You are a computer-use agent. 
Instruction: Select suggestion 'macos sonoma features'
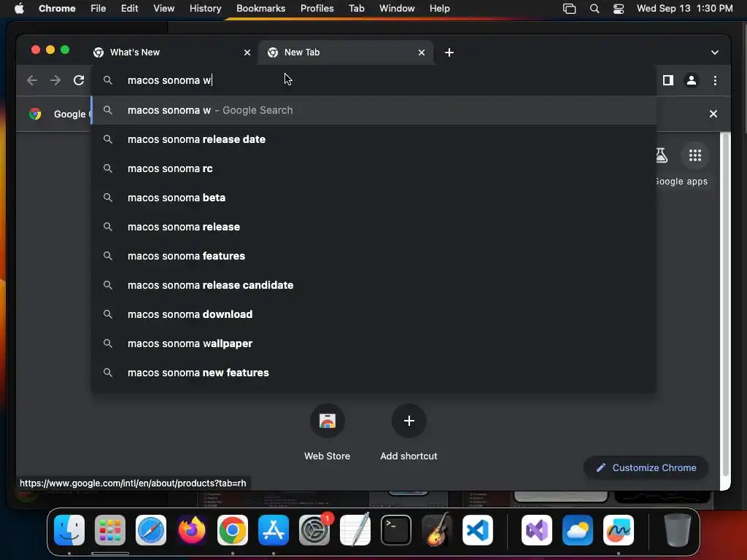point(374,256)
